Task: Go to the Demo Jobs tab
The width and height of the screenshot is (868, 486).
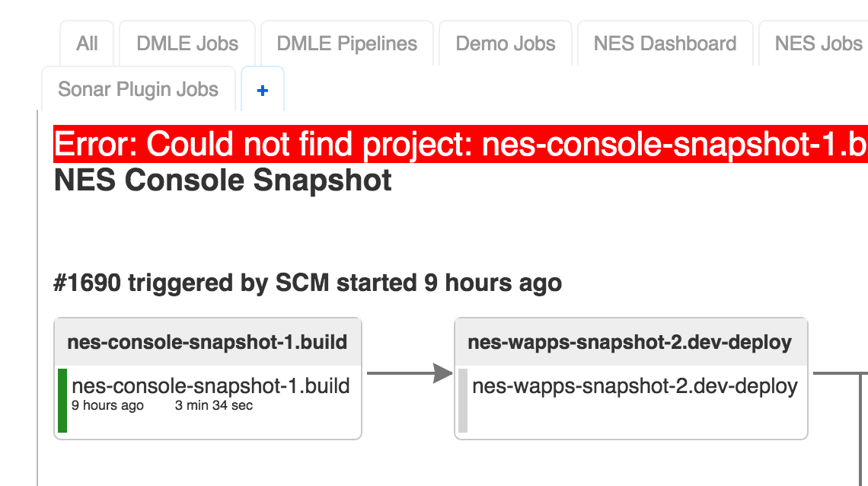Action: tap(506, 43)
